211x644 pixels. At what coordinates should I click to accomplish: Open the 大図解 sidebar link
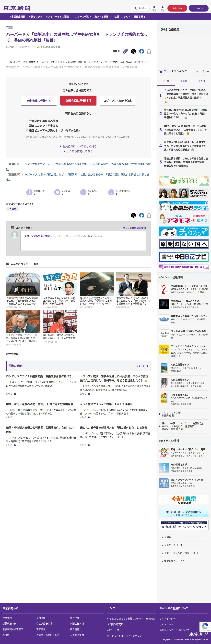[x=168, y=537]
